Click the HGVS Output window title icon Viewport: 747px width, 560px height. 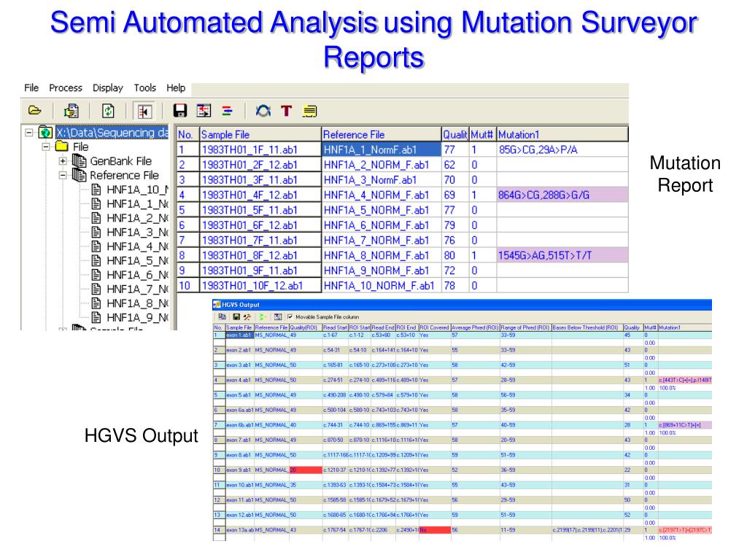(217, 305)
